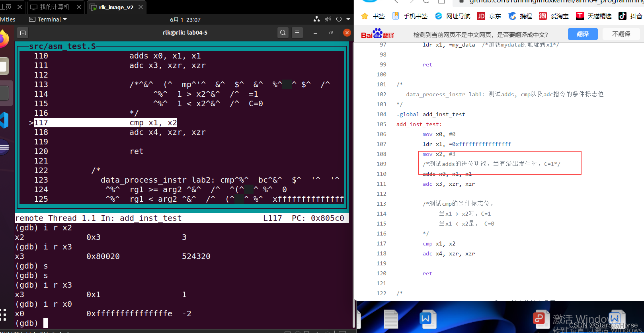This screenshot has height=333, width=644.
Task: Click the terminal window vertical scrollbar
Action: tap(353, 185)
